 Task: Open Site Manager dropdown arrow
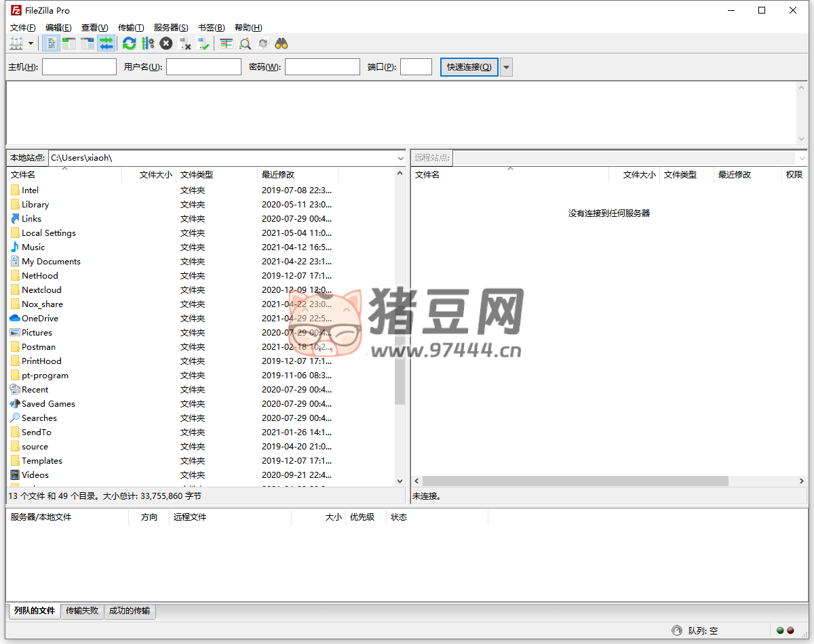tap(31, 43)
